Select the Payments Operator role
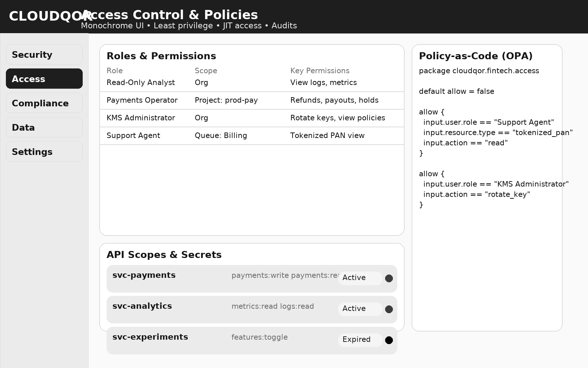The height and width of the screenshot is (368, 588). point(142,100)
